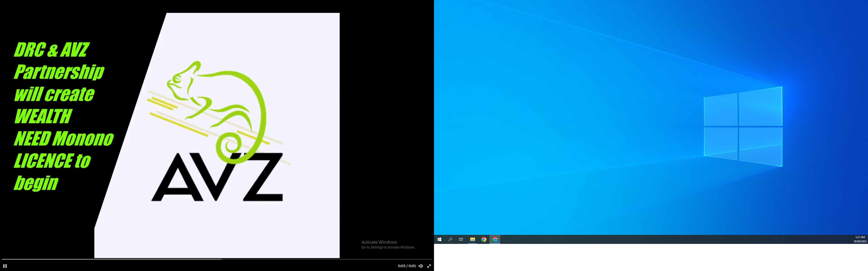Click the 0:03 / 0:05 time display
This screenshot has height=271, width=868.
(x=407, y=266)
